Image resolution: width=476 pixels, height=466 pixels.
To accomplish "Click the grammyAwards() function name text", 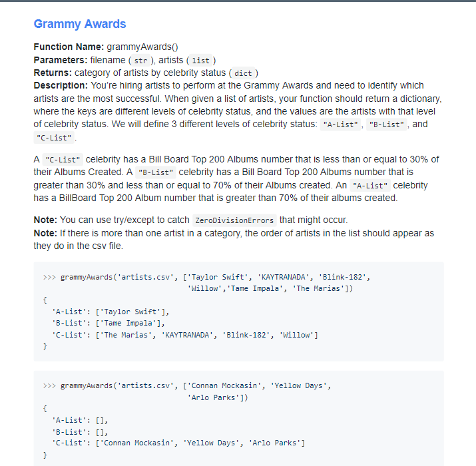I will [x=142, y=47].
